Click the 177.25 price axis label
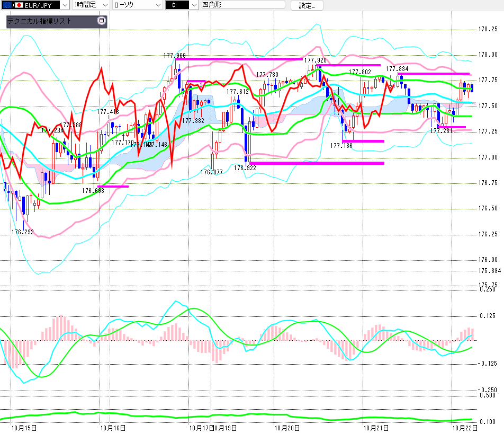 pos(488,131)
